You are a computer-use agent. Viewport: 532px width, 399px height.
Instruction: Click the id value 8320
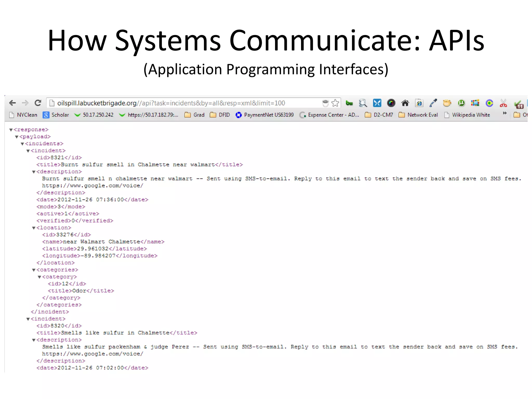click(x=57, y=325)
